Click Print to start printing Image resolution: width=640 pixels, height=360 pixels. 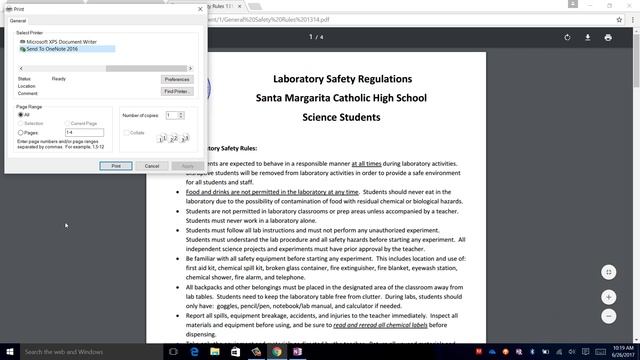(x=116, y=166)
